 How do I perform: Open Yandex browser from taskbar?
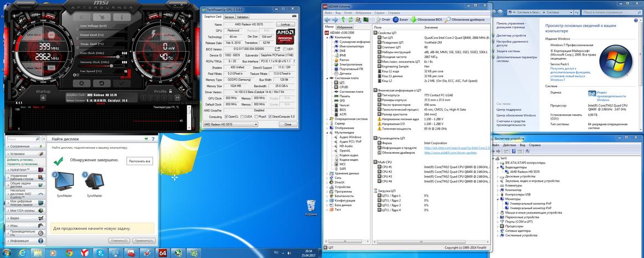coord(84,253)
